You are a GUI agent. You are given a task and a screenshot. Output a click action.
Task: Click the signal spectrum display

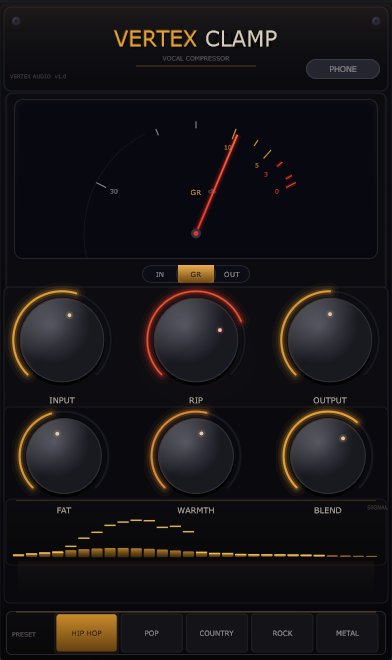(x=195, y=539)
